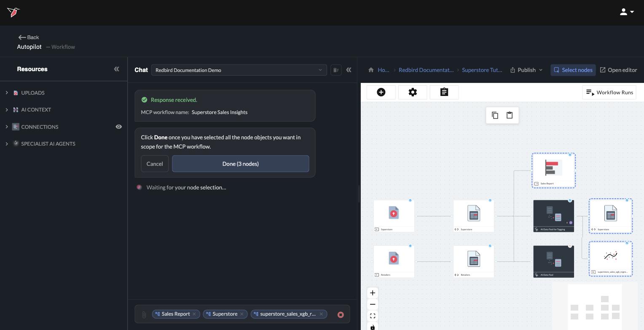Click the AI CONTEXT icon
The width and height of the screenshot is (644, 330).
(x=16, y=110)
